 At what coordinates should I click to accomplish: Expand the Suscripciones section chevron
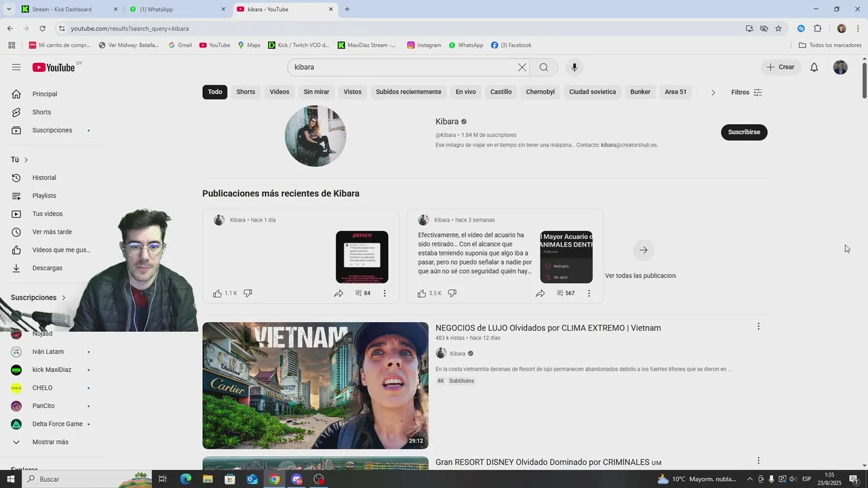(x=64, y=298)
